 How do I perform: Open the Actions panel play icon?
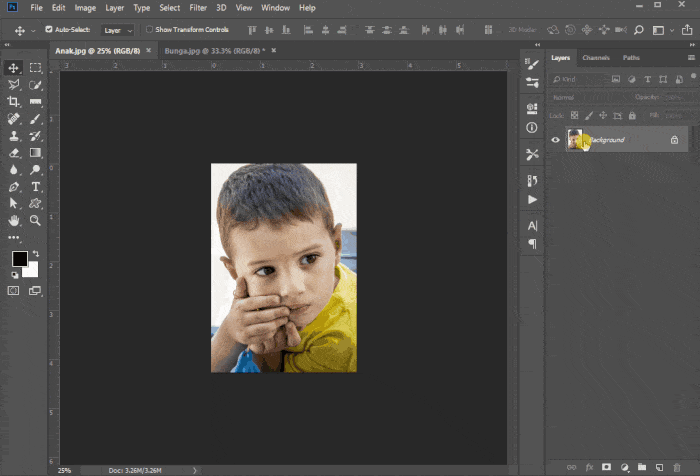[532, 200]
